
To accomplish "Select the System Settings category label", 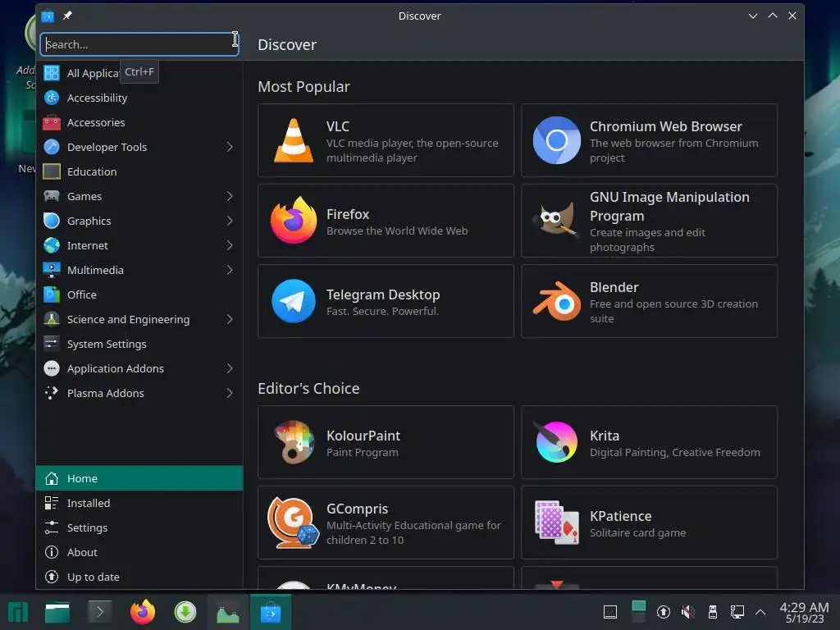I will click(107, 344).
